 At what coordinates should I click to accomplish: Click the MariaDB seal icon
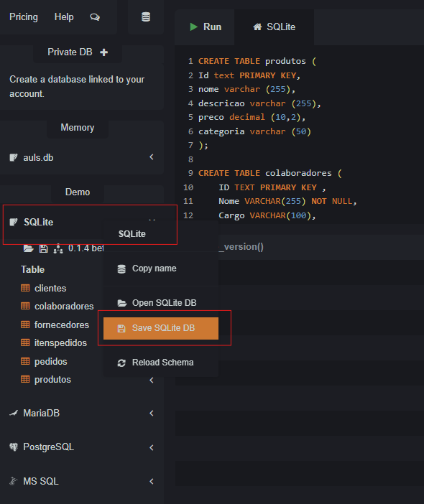14,413
